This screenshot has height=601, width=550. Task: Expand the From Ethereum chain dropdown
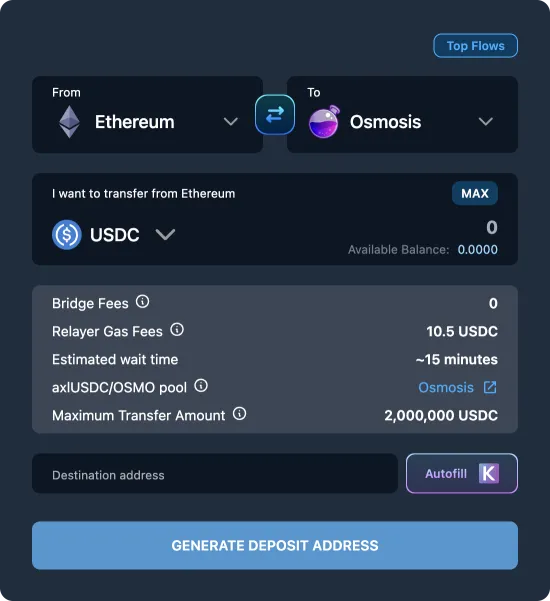pyautogui.click(x=231, y=122)
